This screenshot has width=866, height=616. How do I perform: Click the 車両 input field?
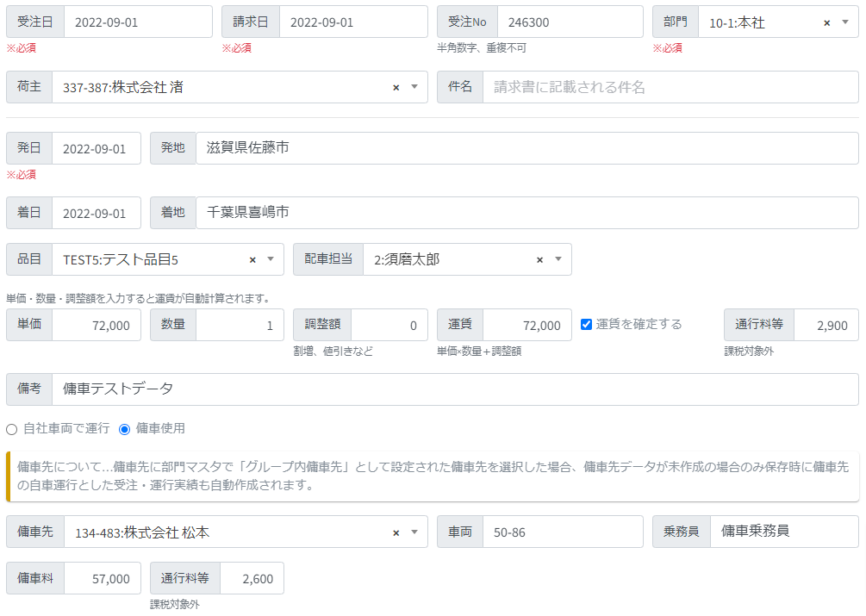pos(562,532)
